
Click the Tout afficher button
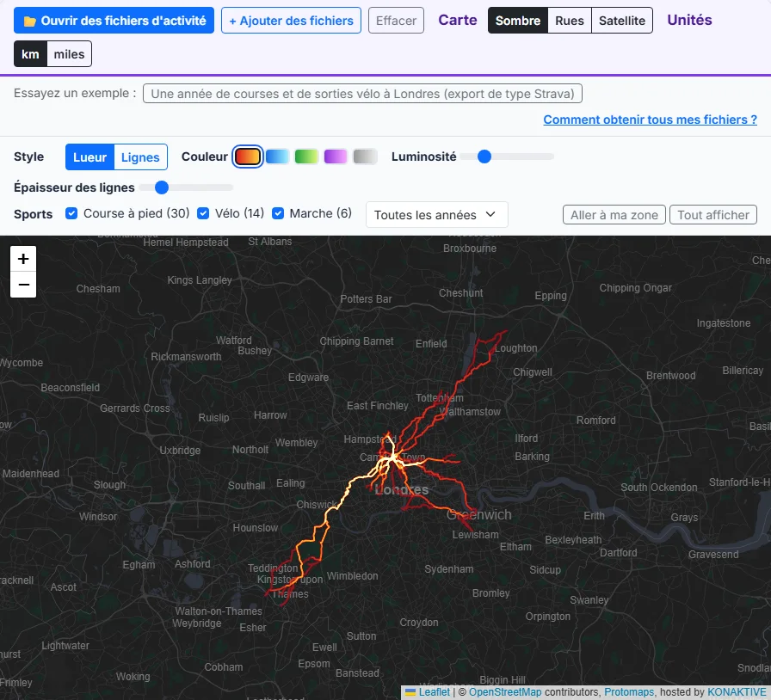pos(713,215)
